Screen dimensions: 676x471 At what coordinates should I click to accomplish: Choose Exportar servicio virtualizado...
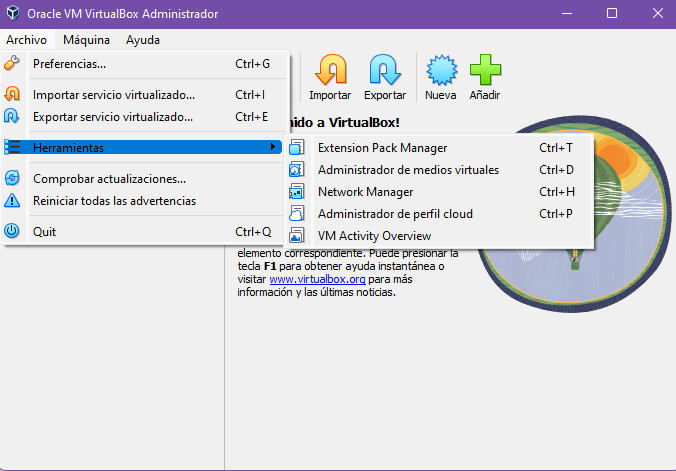tap(144, 117)
